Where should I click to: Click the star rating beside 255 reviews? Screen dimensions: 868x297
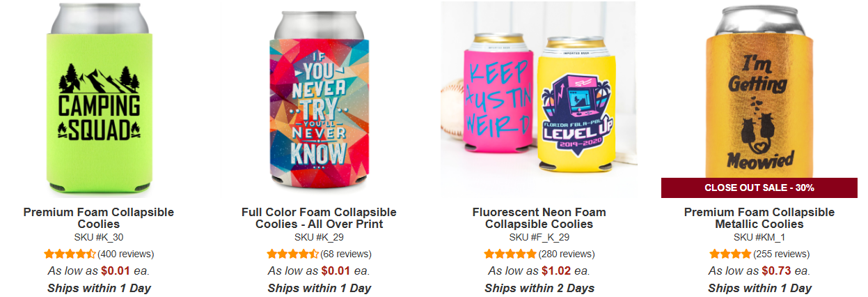tap(730, 254)
